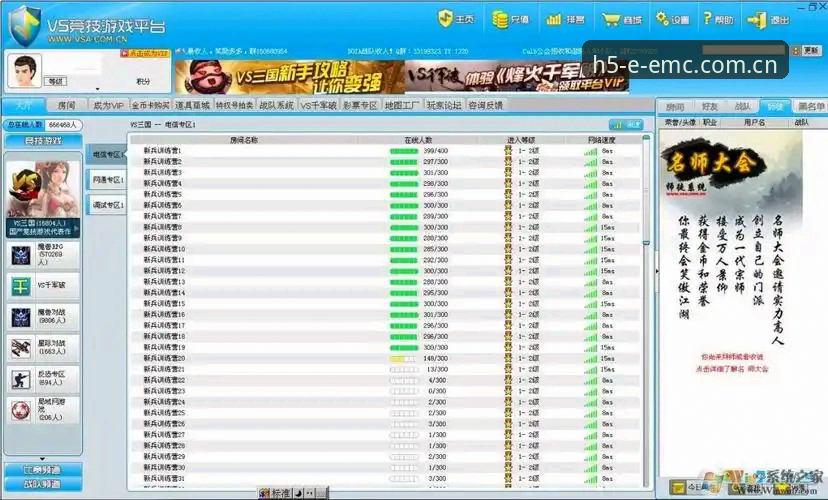Click the orange VIP upgrade badge
The height and width of the screenshot is (500, 828).
pos(145,53)
